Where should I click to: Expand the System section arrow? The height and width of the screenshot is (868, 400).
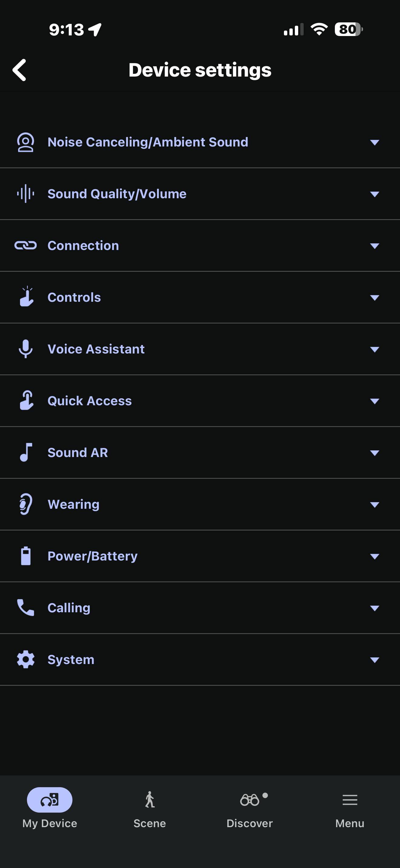(374, 660)
